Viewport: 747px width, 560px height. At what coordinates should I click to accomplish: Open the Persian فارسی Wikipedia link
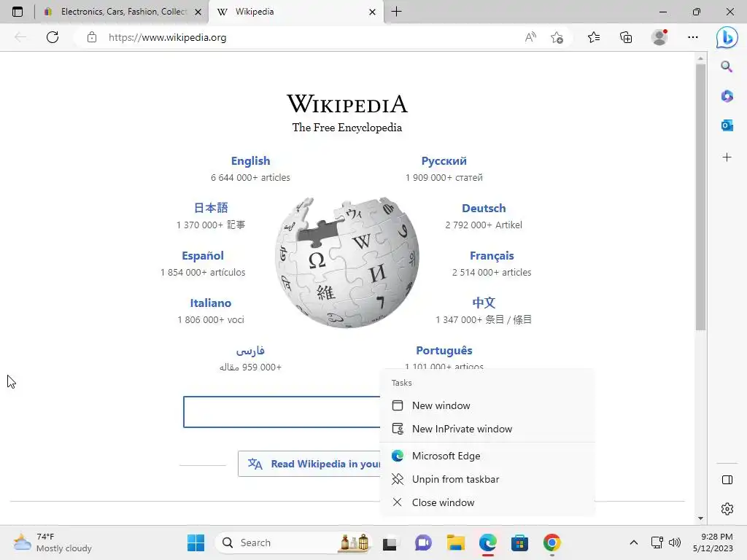pyautogui.click(x=251, y=351)
